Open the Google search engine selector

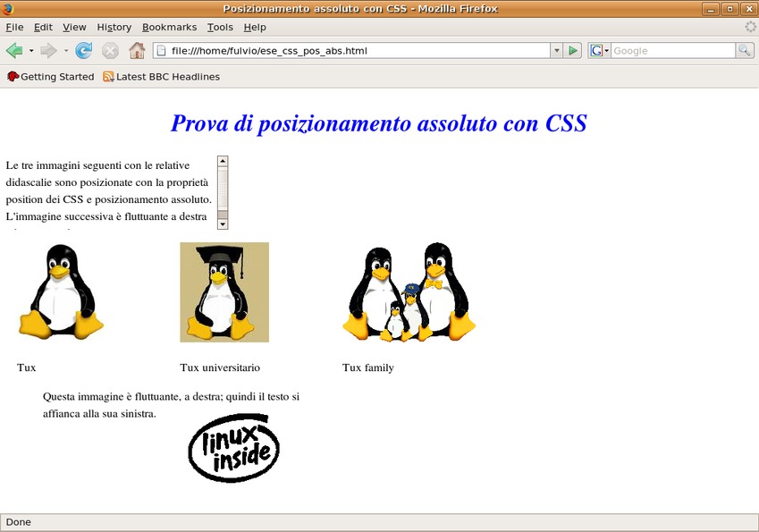[599, 50]
